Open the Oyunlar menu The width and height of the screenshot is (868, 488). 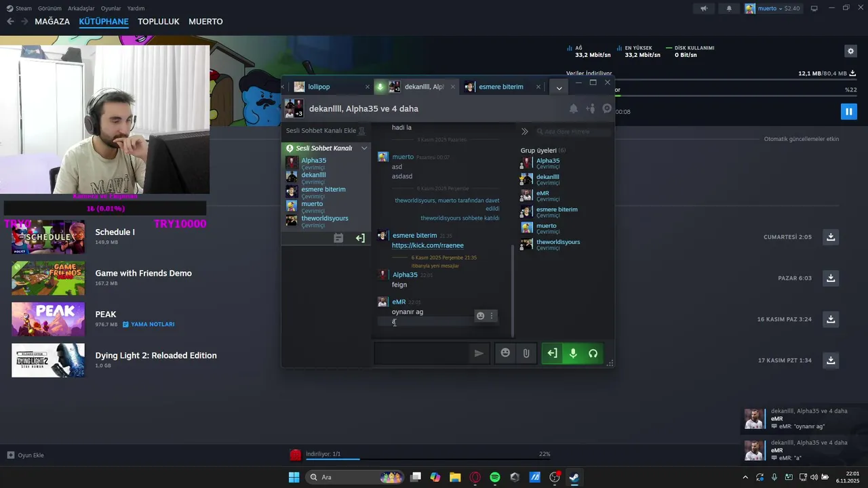point(111,8)
